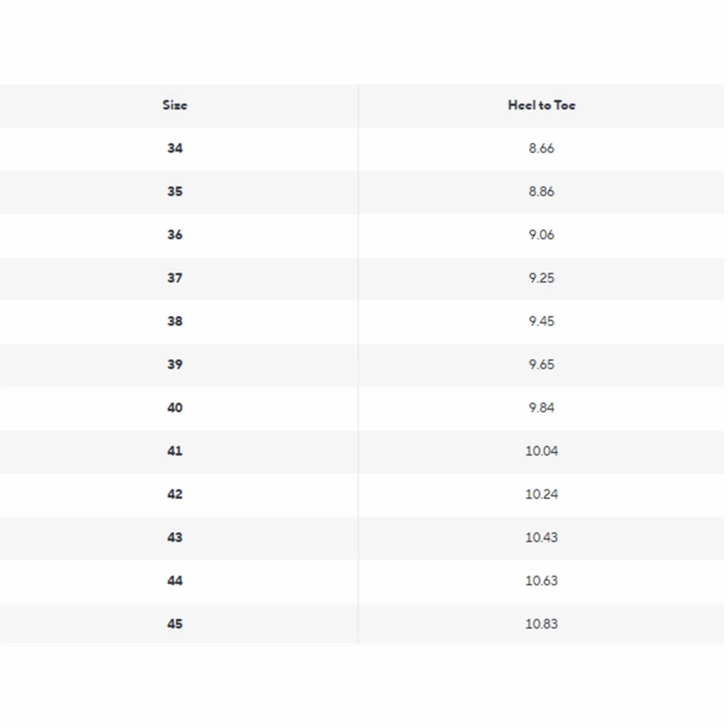Select size 39 row label

point(175,364)
